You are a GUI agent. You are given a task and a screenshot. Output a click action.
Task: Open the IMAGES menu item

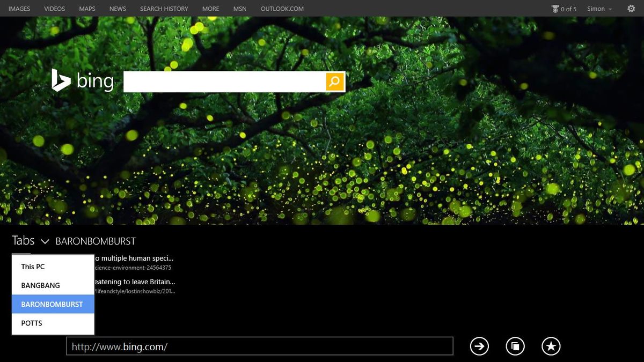pos(19,9)
